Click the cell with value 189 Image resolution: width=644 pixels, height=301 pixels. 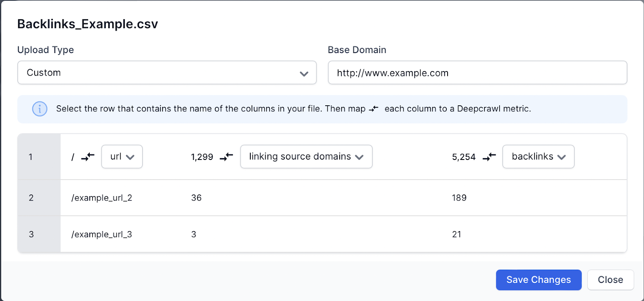[x=459, y=198]
